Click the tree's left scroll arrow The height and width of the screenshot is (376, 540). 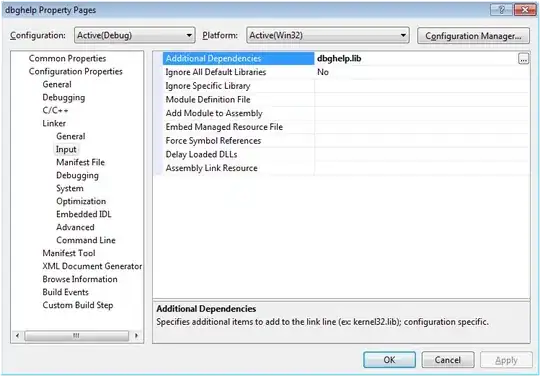point(18,335)
